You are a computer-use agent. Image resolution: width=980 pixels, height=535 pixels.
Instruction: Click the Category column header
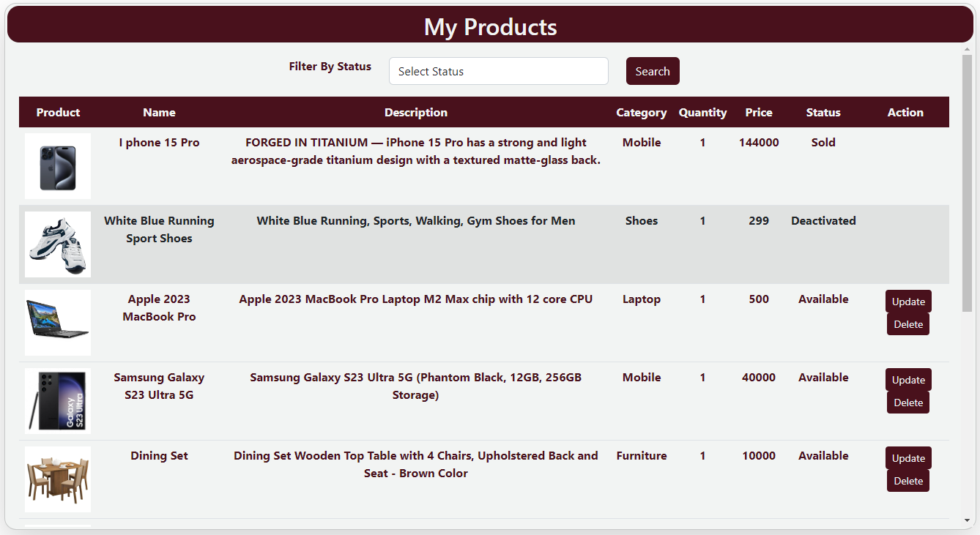tap(642, 112)
